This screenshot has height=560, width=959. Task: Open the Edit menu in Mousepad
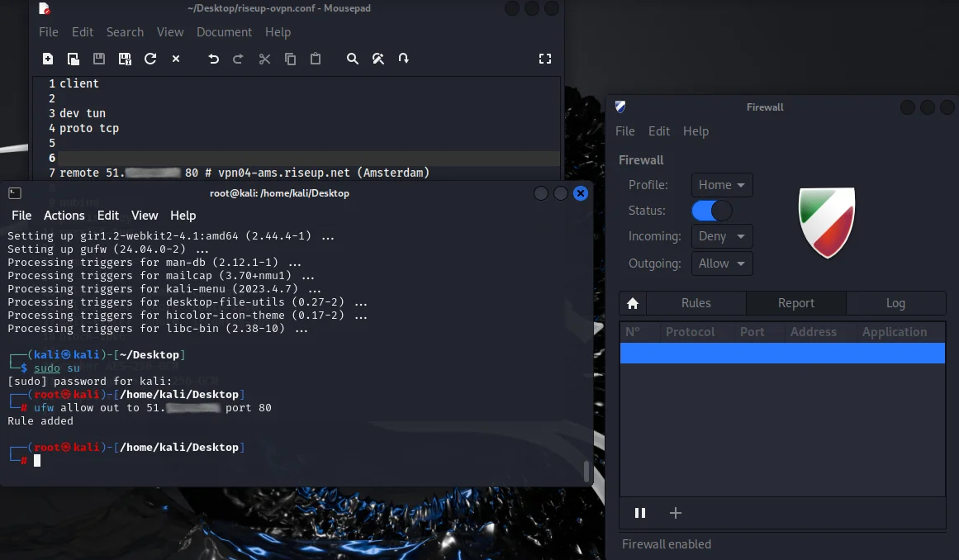83,32
